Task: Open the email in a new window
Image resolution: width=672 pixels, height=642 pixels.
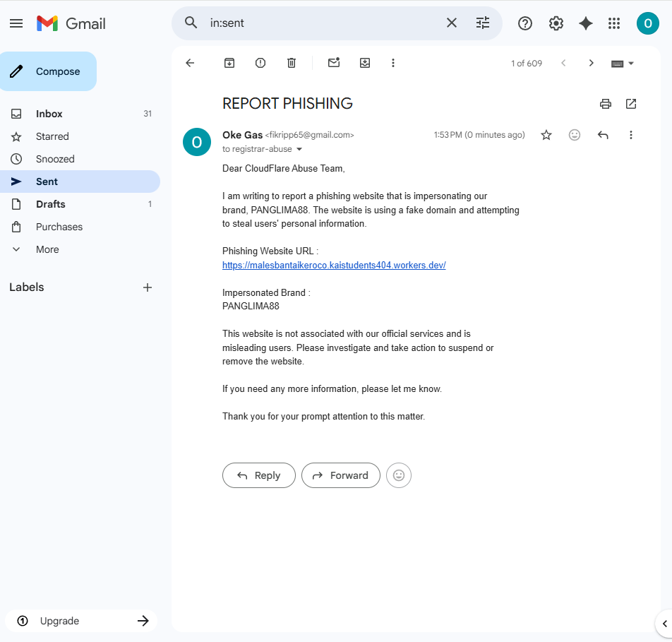Action: [x=631, y=104]
